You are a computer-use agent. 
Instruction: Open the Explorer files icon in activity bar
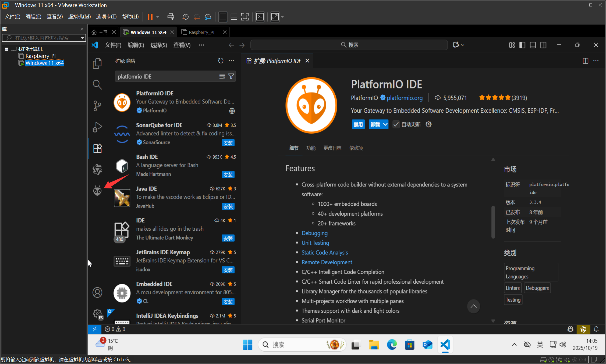(97, 64)
